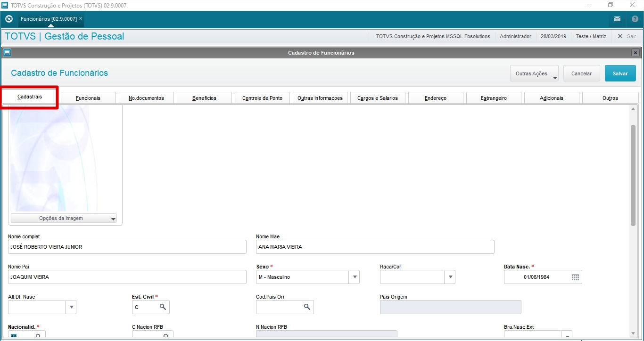This screenshot has width=644, height=341.
Task: Click the scrollbar up arrow
Action: point(633,109)
